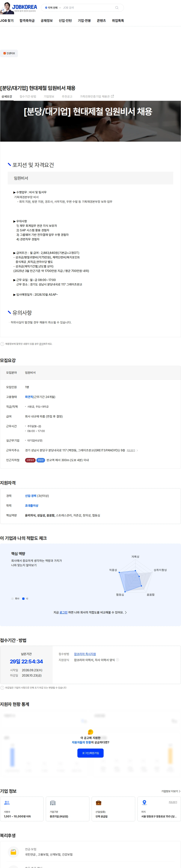Click the 파견직 employment type link
Image resolution: width=181 pixels, height=868 pixels.
point(29,397)
